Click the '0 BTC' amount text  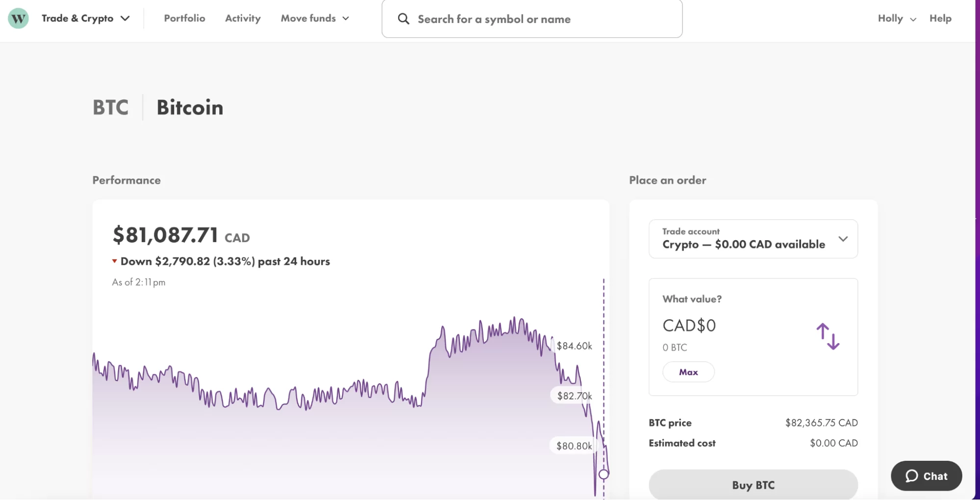(x=675, y=348)
